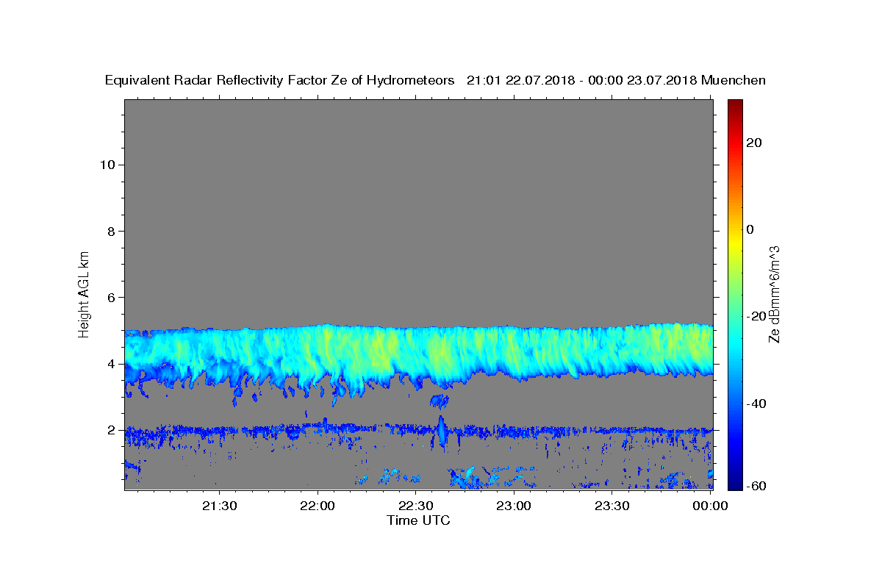Click the '20' colorbar tick label

[x=753, y=143]
